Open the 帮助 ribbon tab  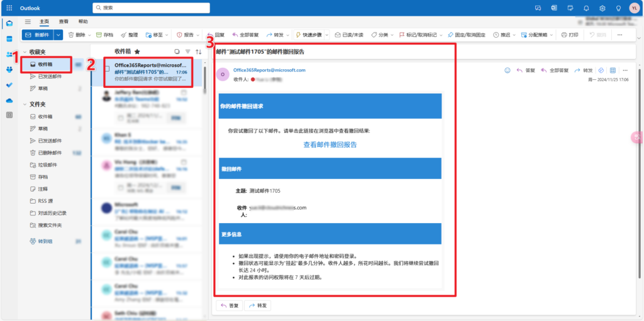(x=83, y=21)
